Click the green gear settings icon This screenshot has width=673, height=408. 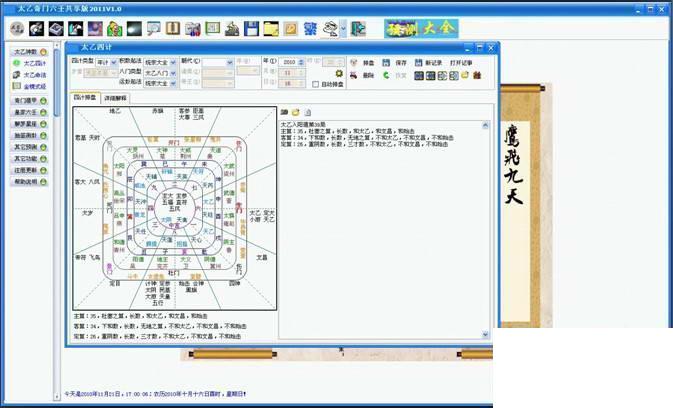click(339, 73)
